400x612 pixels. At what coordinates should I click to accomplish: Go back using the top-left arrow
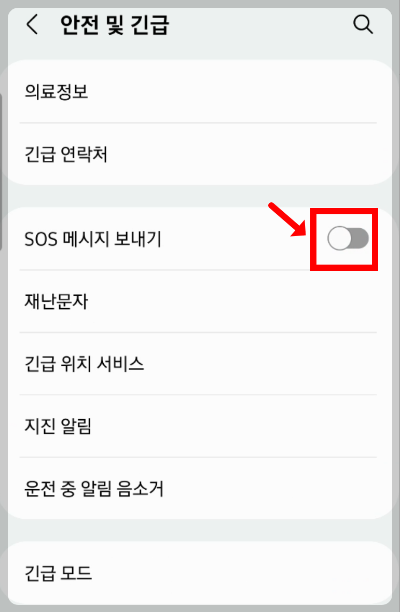[32, 25]
